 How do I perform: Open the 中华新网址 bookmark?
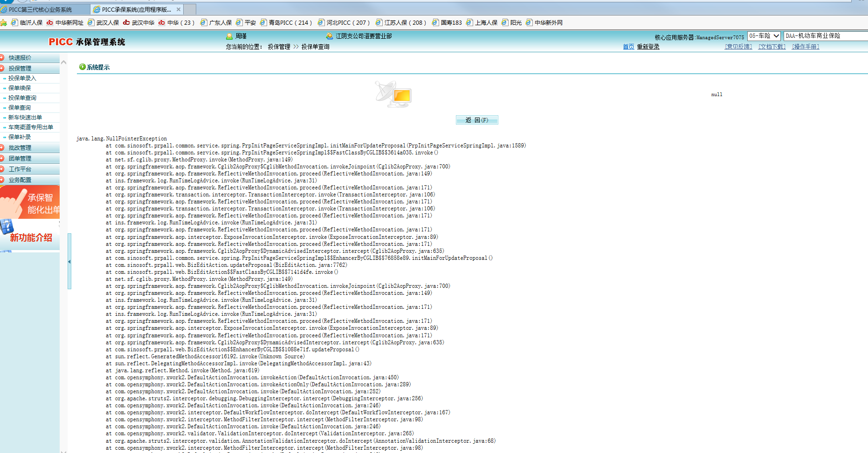pyautogui.click(x=65, y=22)
